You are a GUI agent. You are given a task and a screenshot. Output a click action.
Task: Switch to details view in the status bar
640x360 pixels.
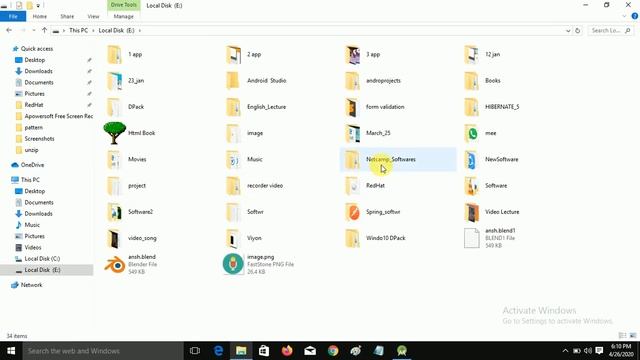tap(622, 336)
